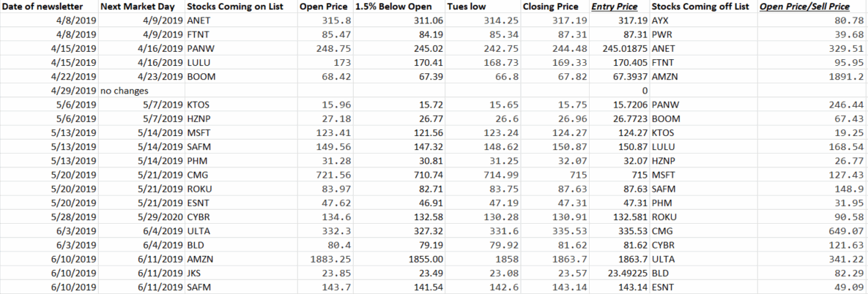Screen dimensions: 868x294
Task: Click the entry price 245.01875 cell
Action: (x=620, y=48)
